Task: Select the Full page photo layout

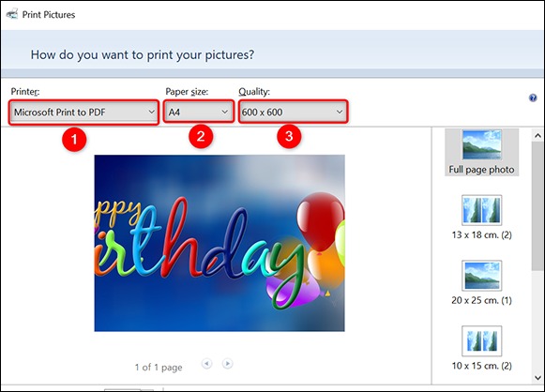Action: coord(482,152)
